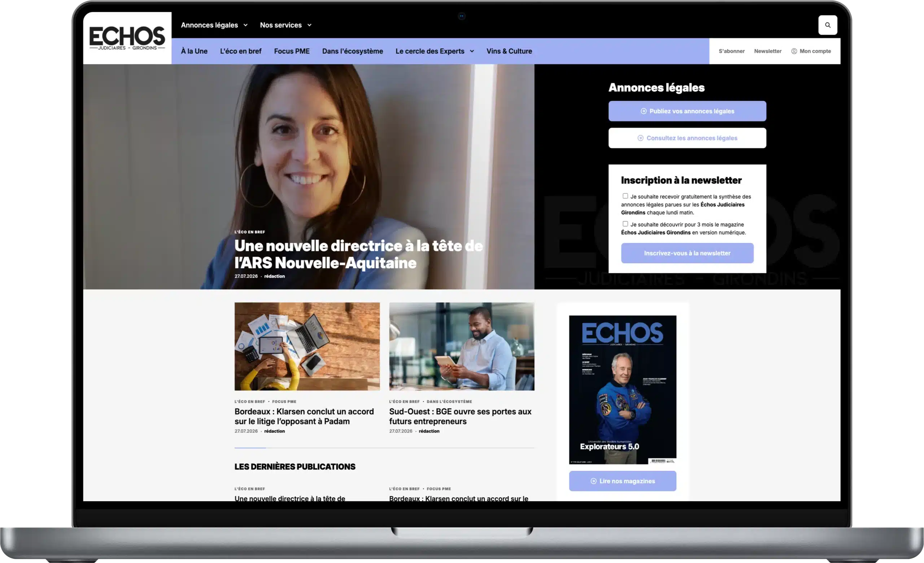Viewport: 924px width, 563px height.
Task: Open the À la Une section
Action: tap(194, 51)
